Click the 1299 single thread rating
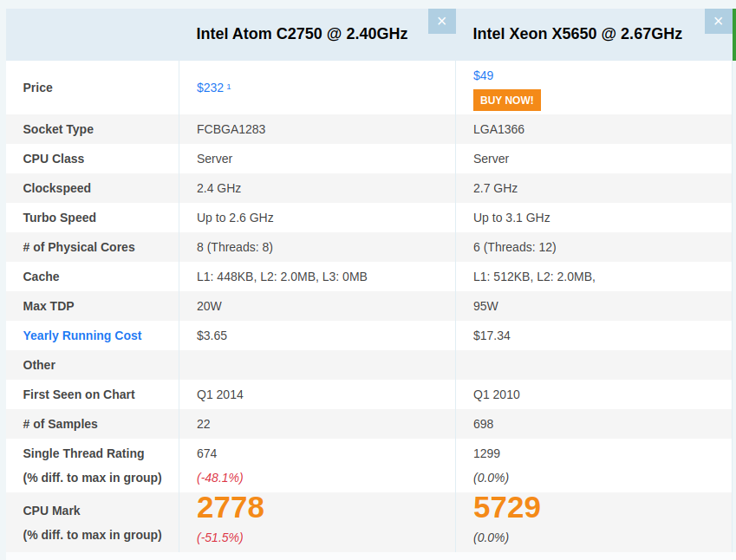The width and height of the screenshot is (736, 560). point(486,453)
